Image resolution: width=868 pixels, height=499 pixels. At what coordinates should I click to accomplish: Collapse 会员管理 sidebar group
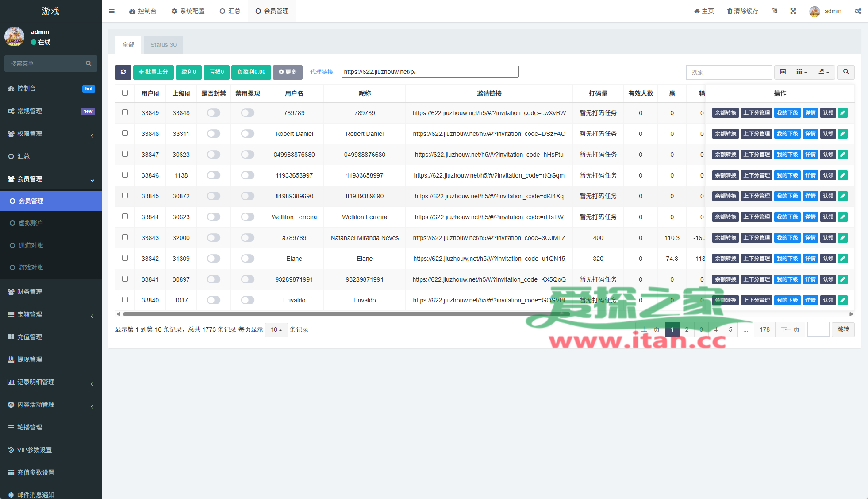click(x=51, y=179)
